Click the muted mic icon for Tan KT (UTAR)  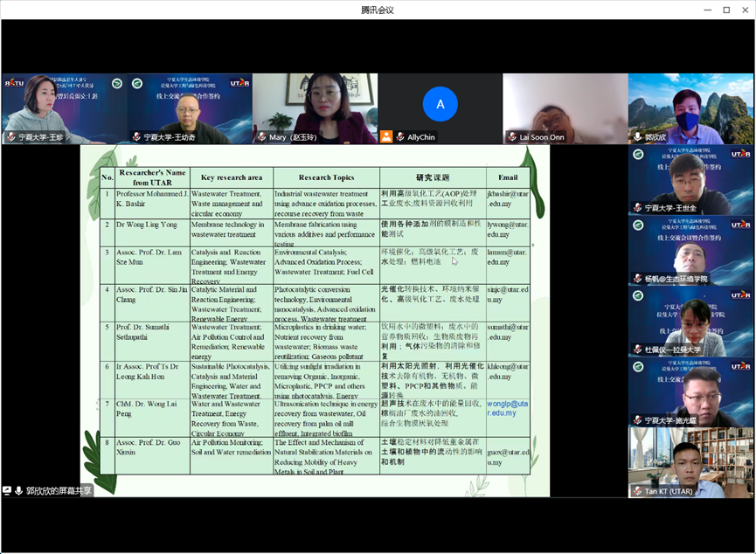[637, 491]
